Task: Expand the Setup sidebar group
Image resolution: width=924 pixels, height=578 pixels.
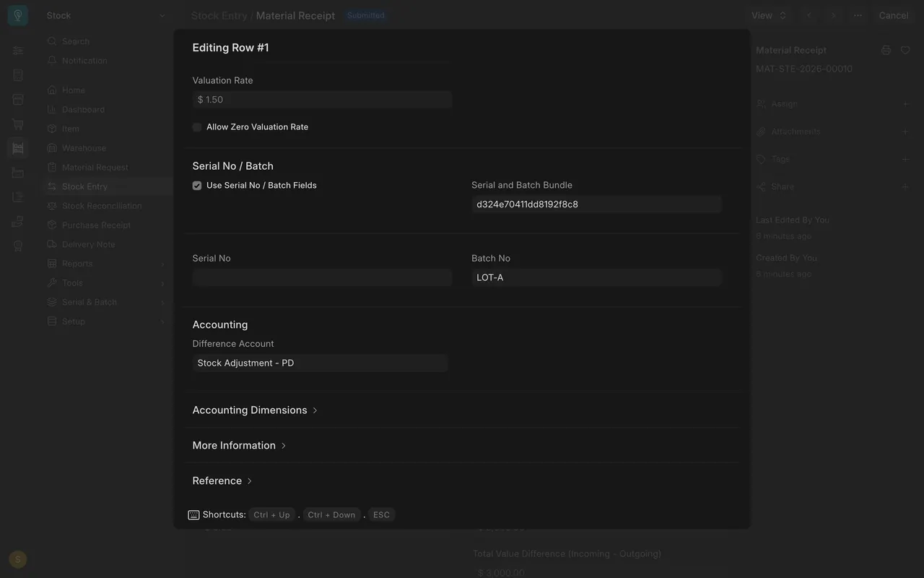Action: point(107,322)
